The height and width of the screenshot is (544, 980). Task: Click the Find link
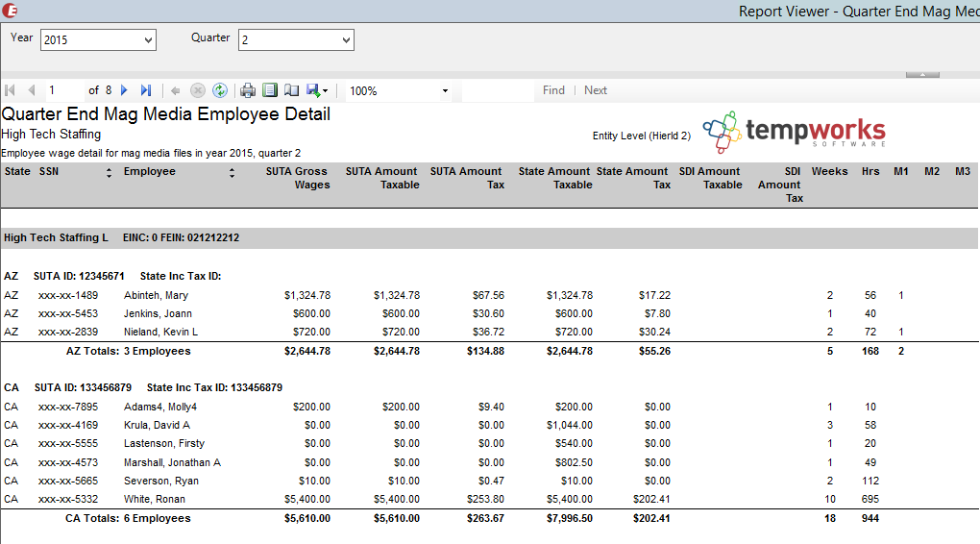[553, 90]
